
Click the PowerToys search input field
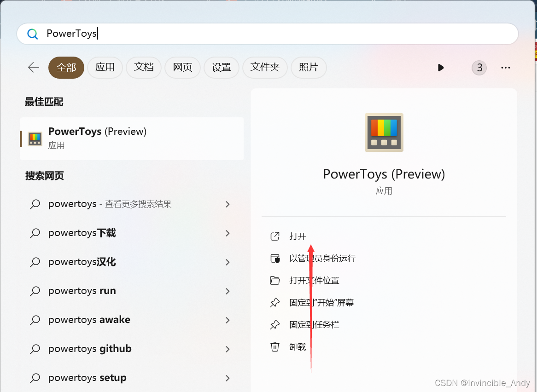point(267,34)
